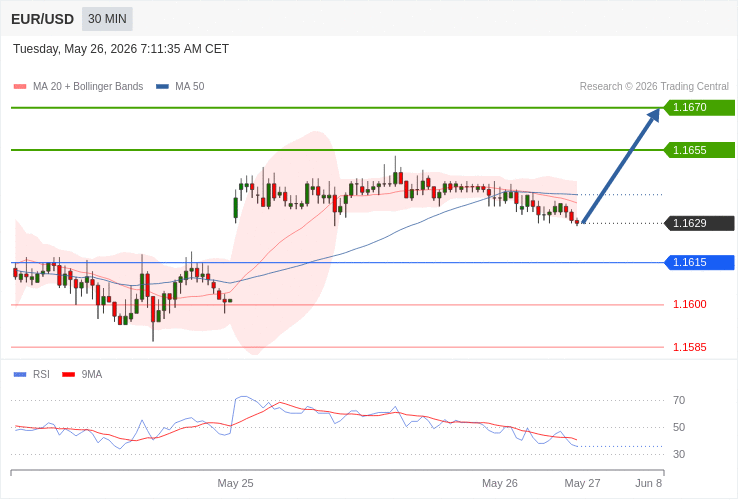Click the pink MA 20 legend swatch
Image resolution: width=738 pixels, height=500 pixels.
coord(20,87)
